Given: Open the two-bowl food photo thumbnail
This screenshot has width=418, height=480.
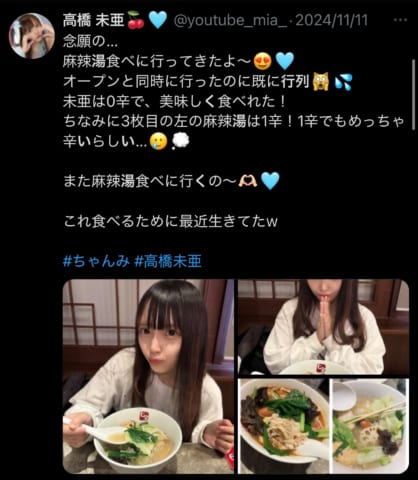Looking at the screenshot, I should click(323, 426).
